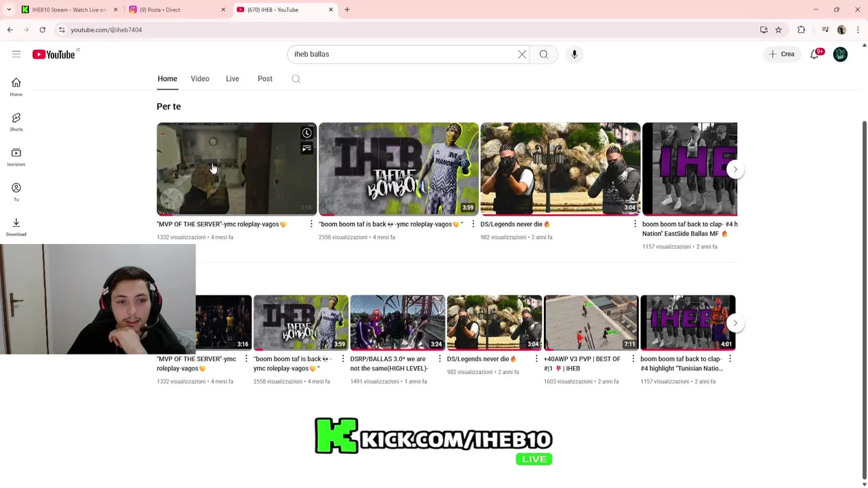Open Iscrizioni in the left sidebar
The height and width of the screenshot is (488, 868).
click(x=16, y=157)
